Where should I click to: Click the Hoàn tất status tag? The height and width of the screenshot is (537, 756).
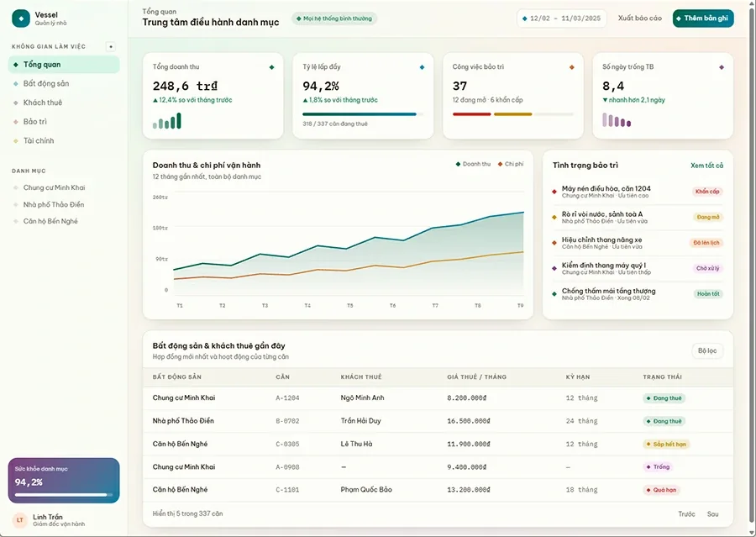[708, 294]
